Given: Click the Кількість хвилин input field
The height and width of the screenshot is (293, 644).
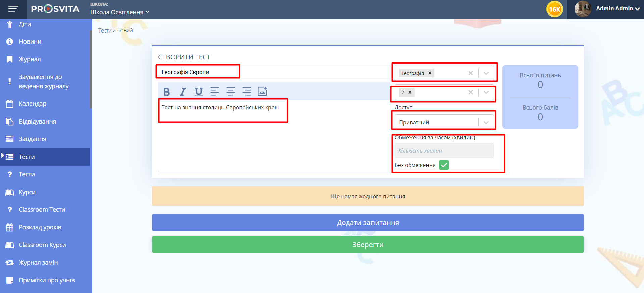Looking at the screenshot, I should 444,151.
